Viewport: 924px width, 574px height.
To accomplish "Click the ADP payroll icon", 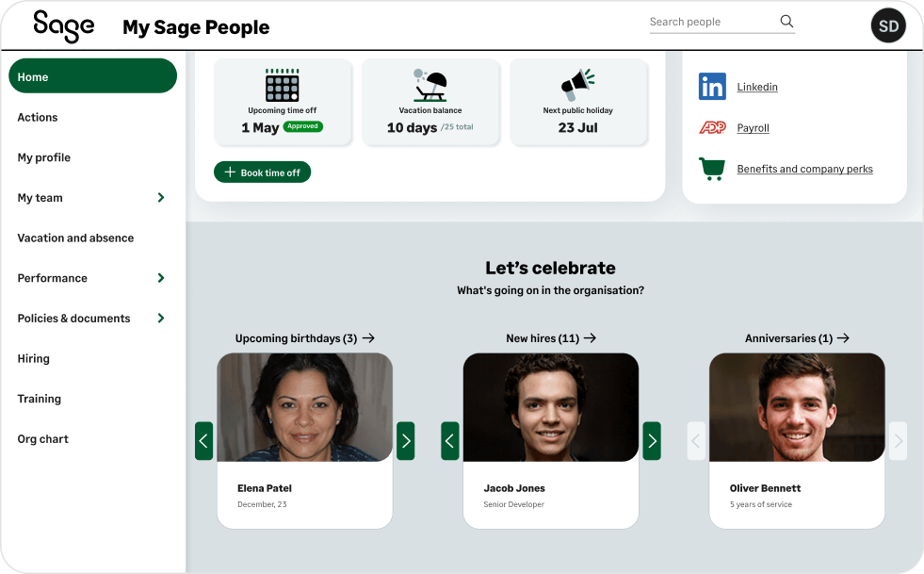I will [713, 126].
